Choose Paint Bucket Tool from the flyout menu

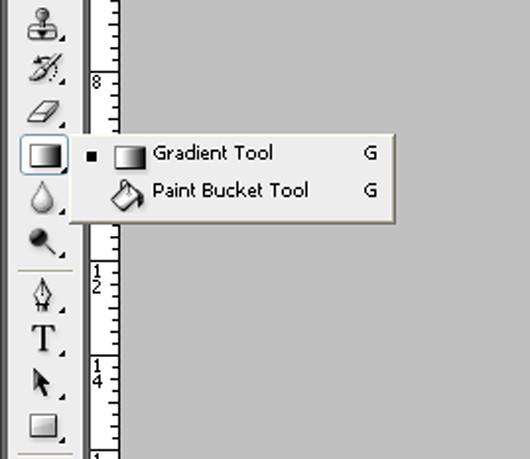[x=232, y=192]
